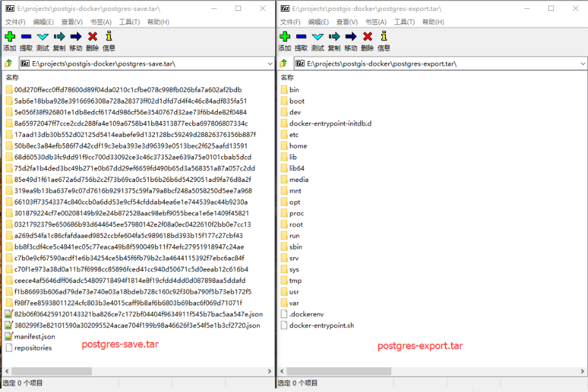This screenshot has width=588, height=392.
Task: Click the blue Extract icon in left window
Action: 26,37
